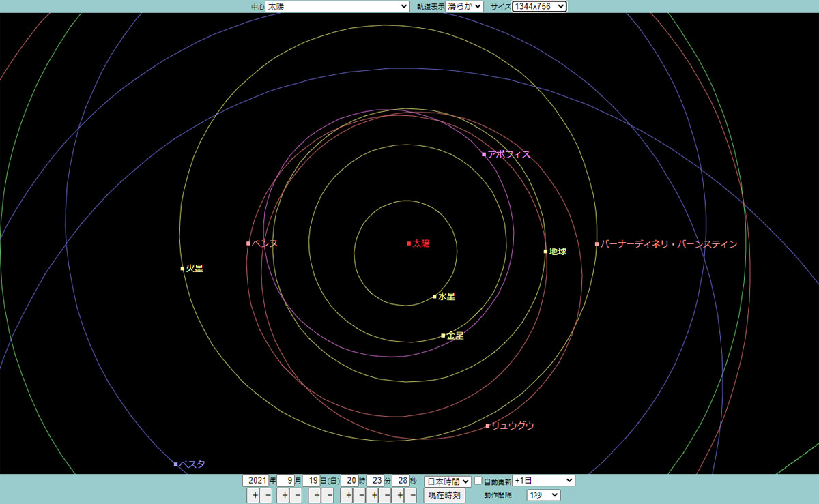Click the 太陽 marker in the center

point(409,243)
